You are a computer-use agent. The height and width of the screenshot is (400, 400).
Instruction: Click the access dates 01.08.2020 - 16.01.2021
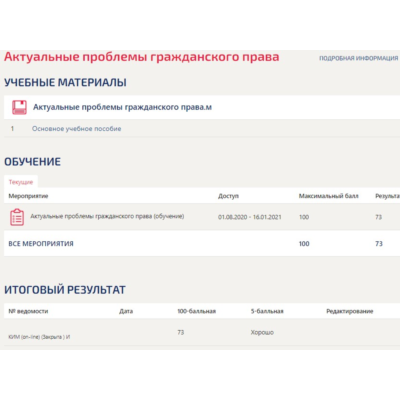(x=250, y=217)
